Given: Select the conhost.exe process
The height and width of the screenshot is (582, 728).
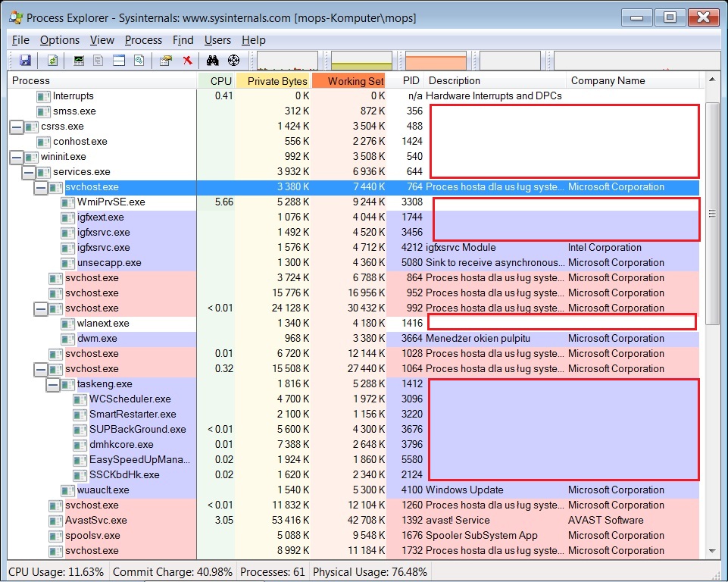Looking at the screenshot, I should click(x=353, y=142).
